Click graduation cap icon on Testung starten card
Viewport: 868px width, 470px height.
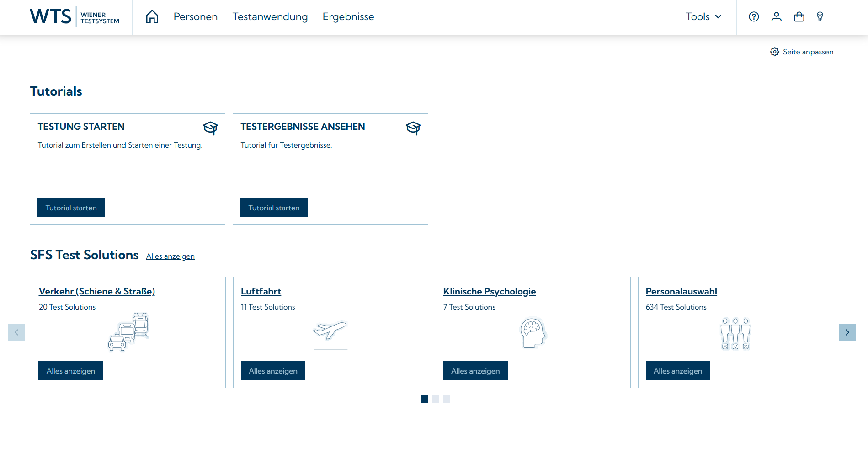click(x=210, y=128)
